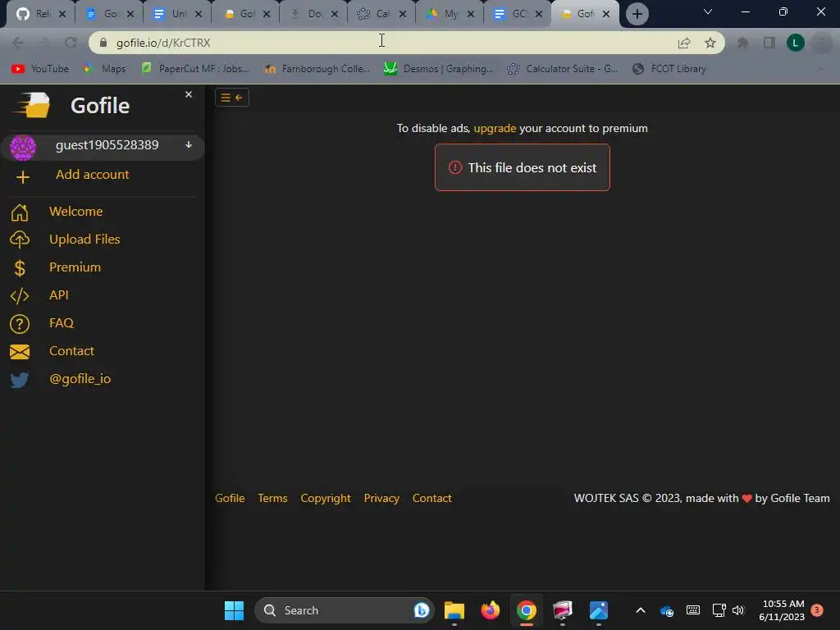The image size is (840, 630).
Task: Click the volume speaker tray icon
Action: click(x=738, y=610)
